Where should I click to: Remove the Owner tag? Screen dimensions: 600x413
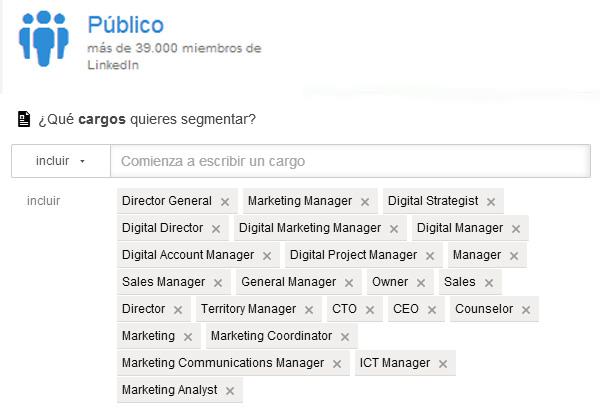[421, 283]
